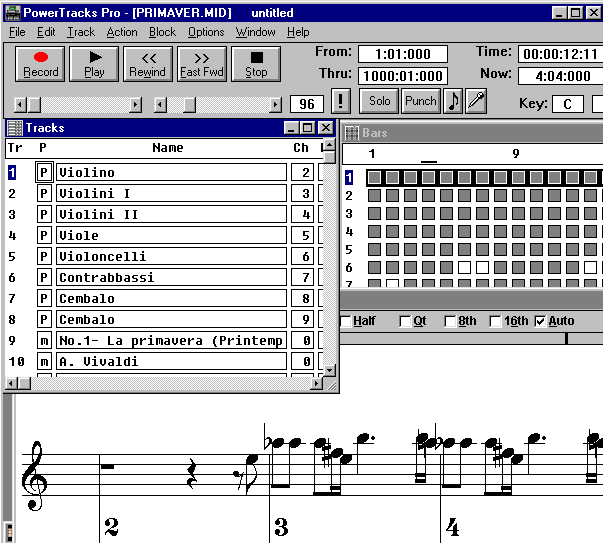The image size is (603, 543).
Task: Click the first slider's left arrow
Action: (20, 105)
